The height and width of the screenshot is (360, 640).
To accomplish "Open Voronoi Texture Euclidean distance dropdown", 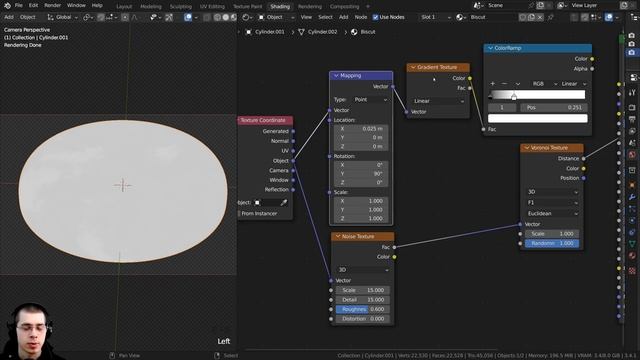I will [x=552, y=213].
